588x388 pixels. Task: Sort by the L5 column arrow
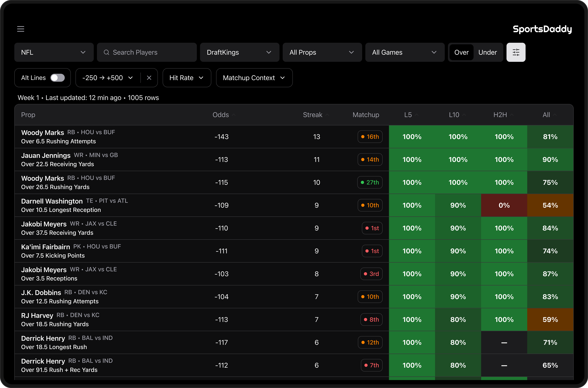pyautogui.click(x=417, y=115)
